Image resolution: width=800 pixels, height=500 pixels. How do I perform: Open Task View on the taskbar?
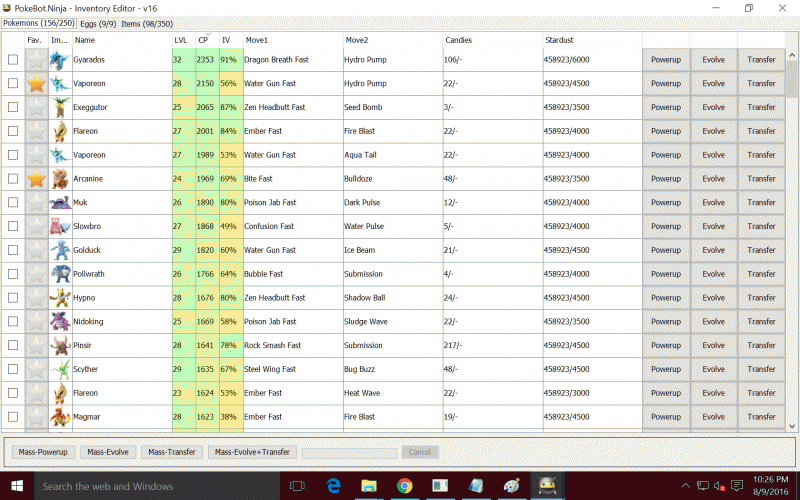pos(297,486)
